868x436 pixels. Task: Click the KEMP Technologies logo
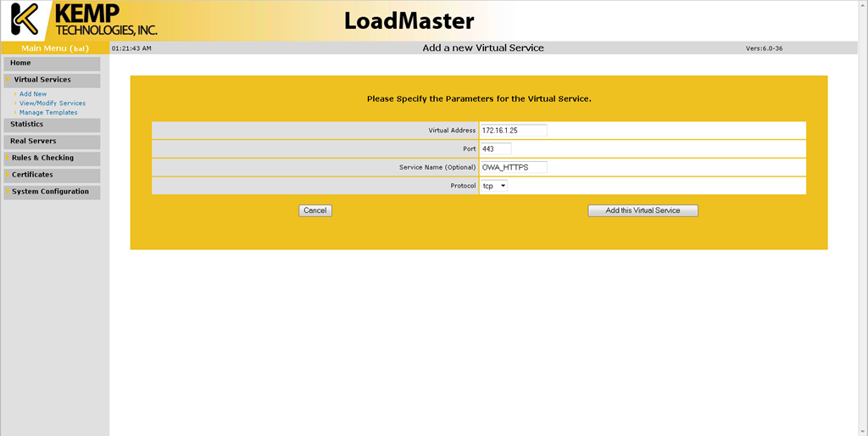click(x=84, y=20)
